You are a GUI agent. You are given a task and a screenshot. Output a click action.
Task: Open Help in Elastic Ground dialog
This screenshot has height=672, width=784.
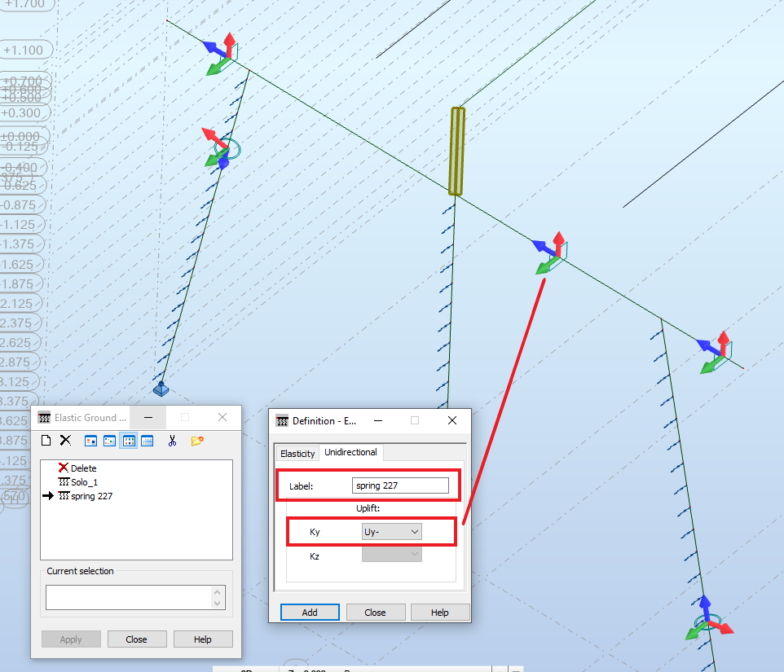(x=202, y=639)
